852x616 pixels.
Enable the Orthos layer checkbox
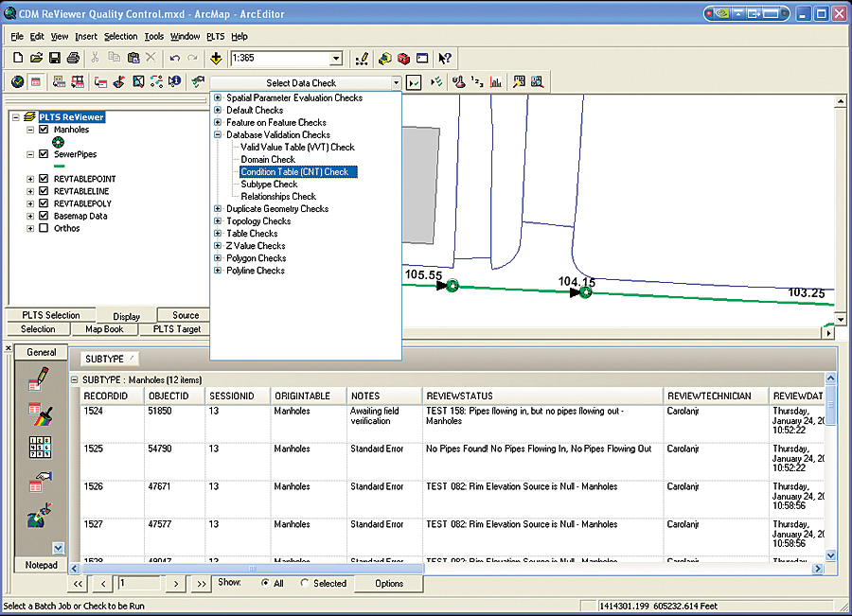pos(44,228)
